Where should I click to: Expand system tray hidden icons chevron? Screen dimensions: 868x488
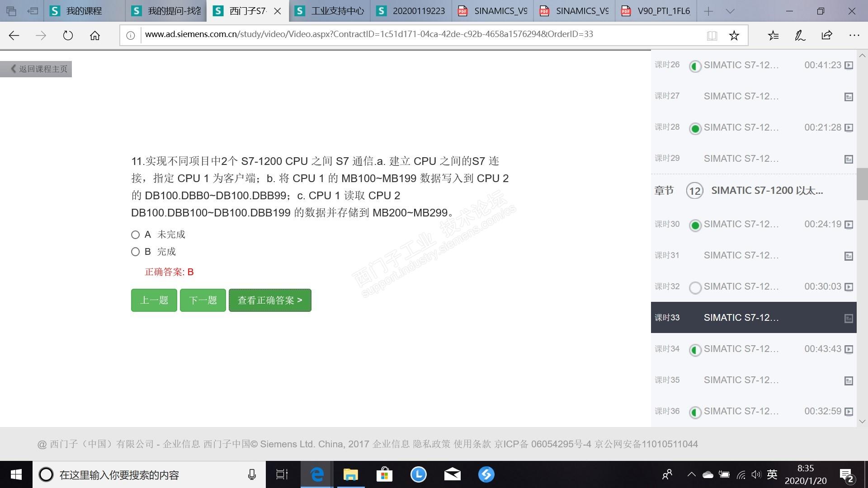click(x=691, y=474)
